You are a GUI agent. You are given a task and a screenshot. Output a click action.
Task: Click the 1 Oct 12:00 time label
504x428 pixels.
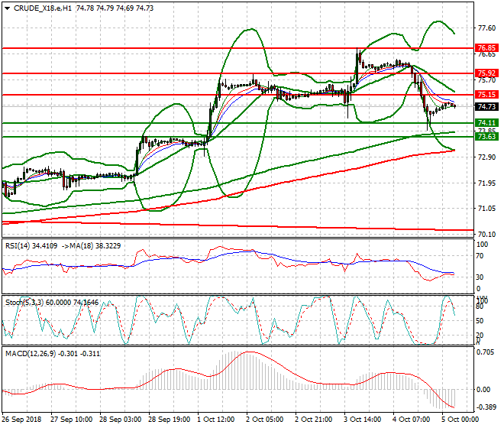(215, 420)
